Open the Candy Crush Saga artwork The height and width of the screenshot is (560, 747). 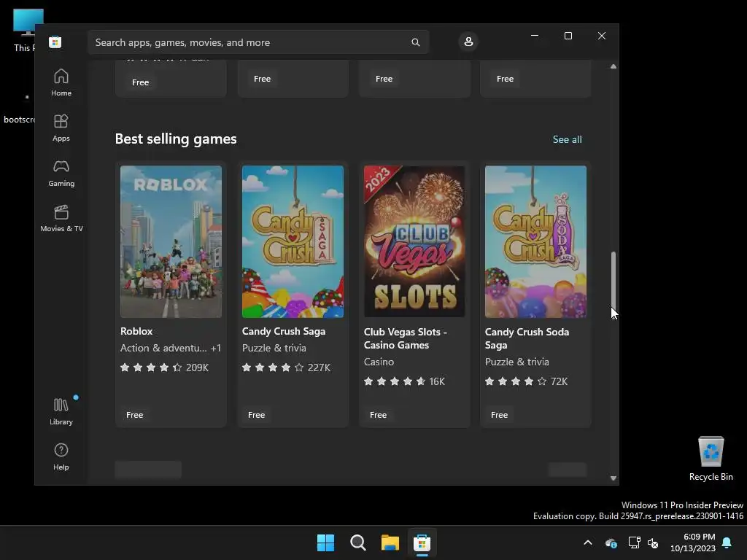coord(293,241)
